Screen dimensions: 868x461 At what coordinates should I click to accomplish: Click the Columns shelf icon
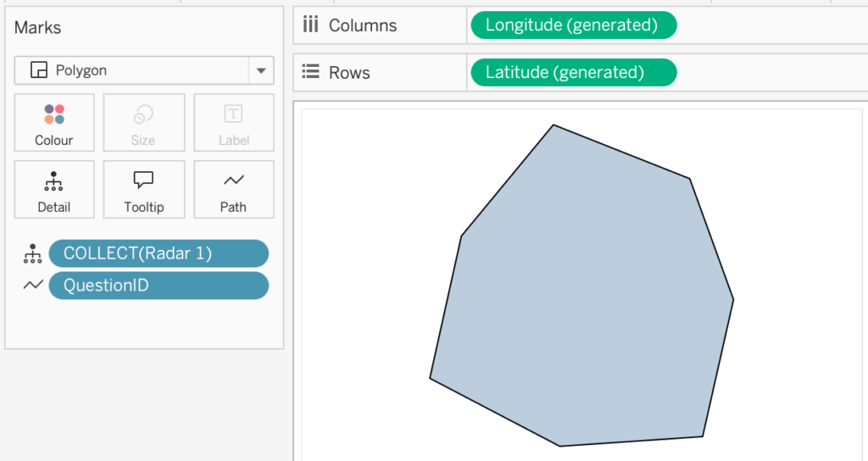click(x=311, y=25)
